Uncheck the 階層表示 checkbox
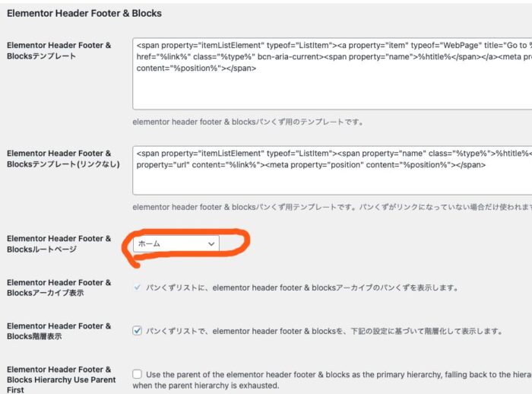The width and height of the screenshot is (532, 394). point(137,331)
